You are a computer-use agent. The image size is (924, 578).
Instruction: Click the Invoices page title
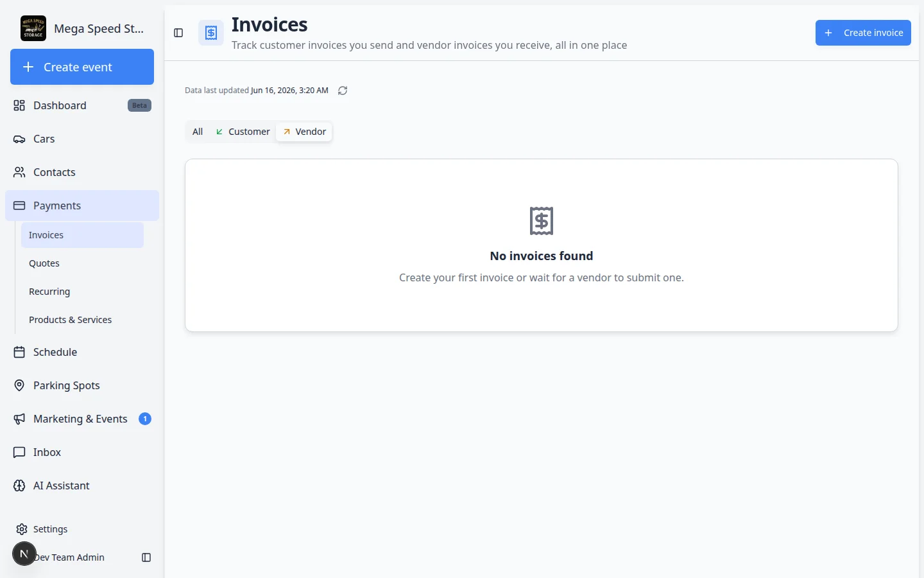pos(269,24)
